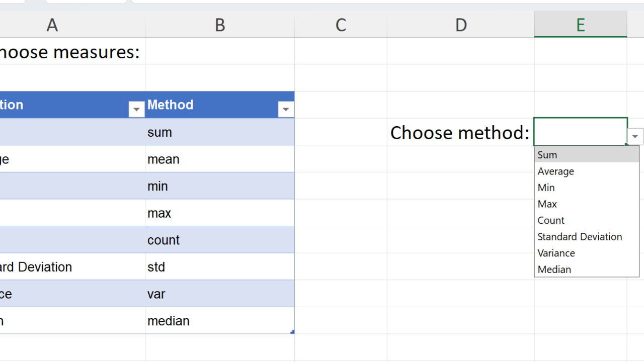Click the highlighted column E header

[x=580, y=25]
